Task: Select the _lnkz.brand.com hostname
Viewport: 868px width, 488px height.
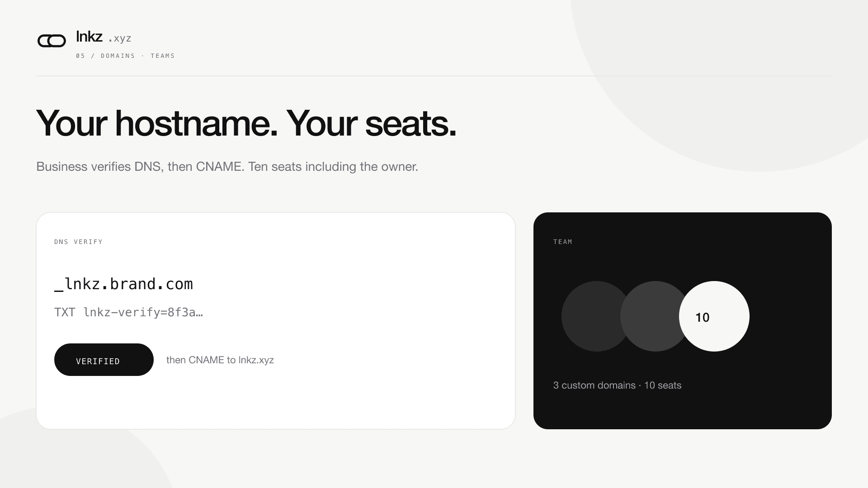Action: (x=123, y=284)
